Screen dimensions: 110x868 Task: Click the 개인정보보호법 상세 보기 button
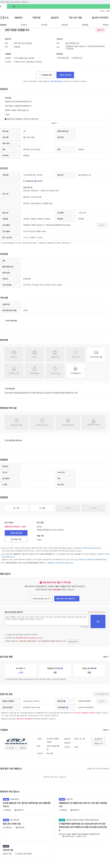coord(41,598)
